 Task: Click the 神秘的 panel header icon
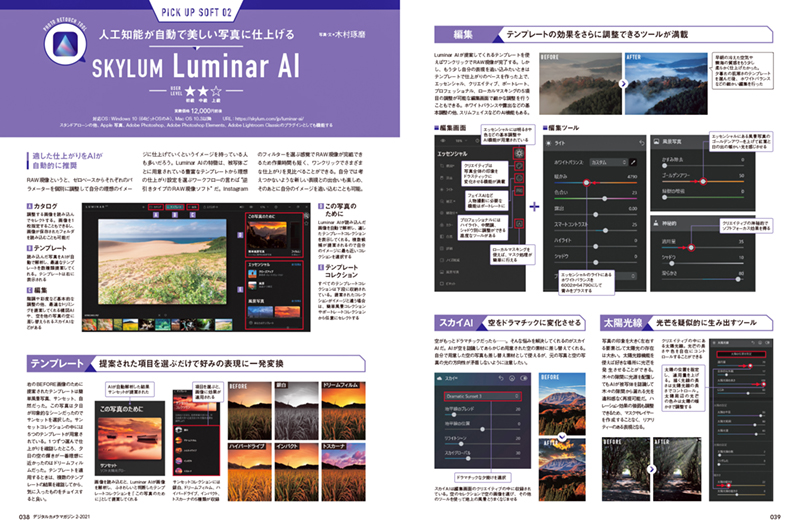[656, 223]
